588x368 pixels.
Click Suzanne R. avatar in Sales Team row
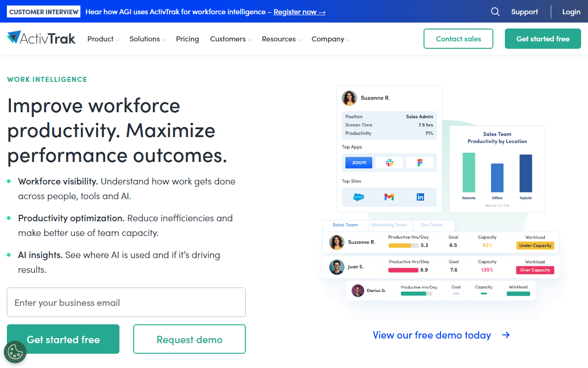tap(337, 242)
